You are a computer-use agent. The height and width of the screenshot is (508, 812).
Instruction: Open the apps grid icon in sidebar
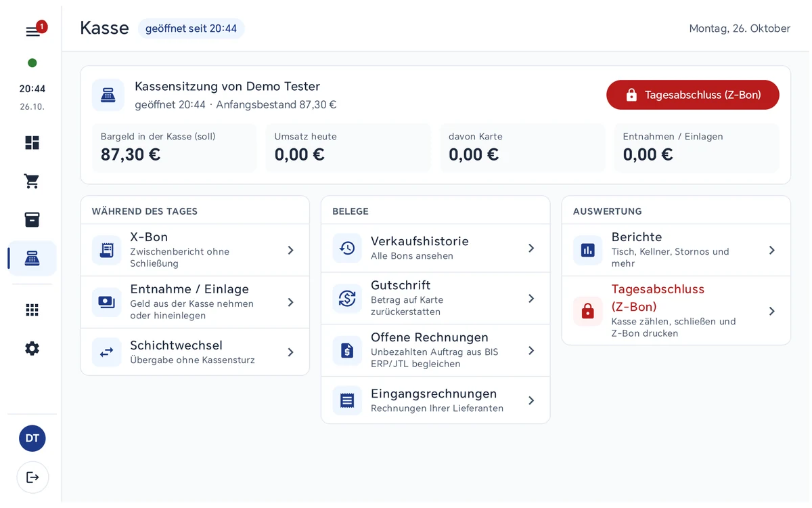point(32,310)
